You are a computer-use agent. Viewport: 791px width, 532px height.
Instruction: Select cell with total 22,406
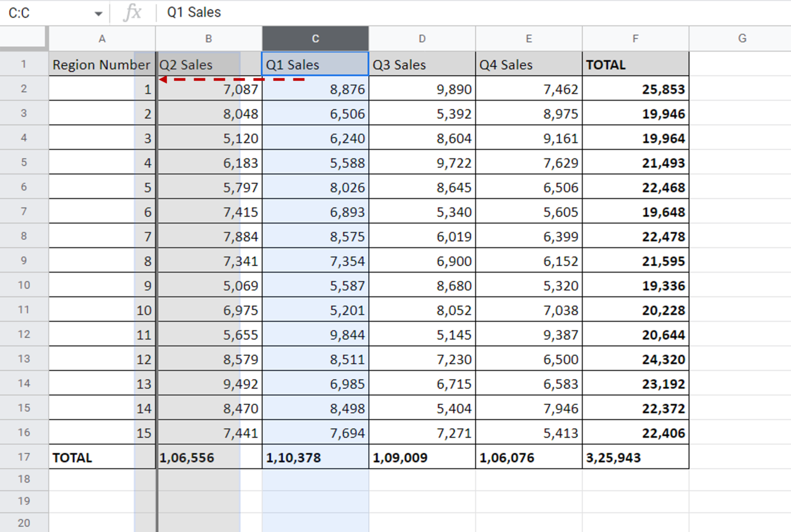click(x=635, y=432)
